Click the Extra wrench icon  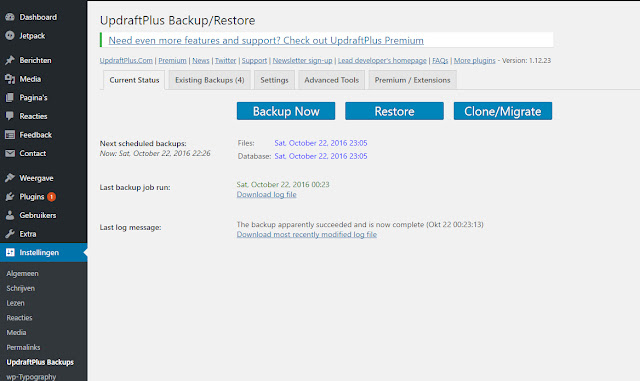pyautogui.click(x=10, y=234)
